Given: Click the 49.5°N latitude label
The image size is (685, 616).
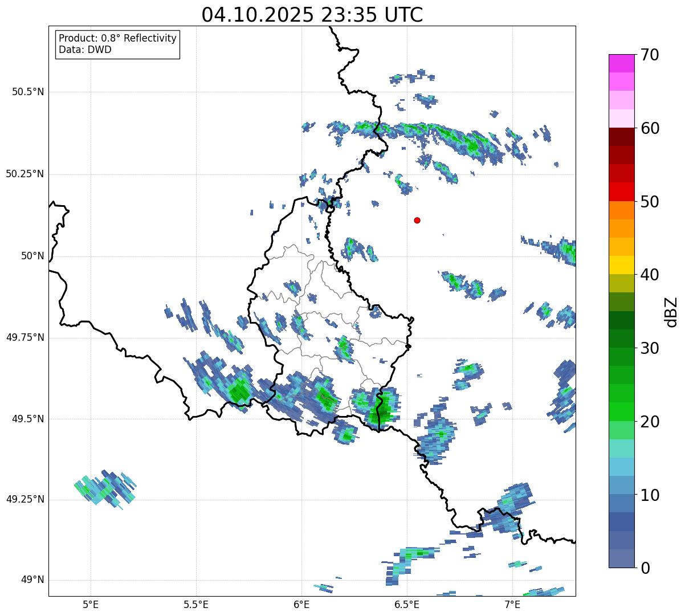Looking at the screenshot, I should coord(28,419).
